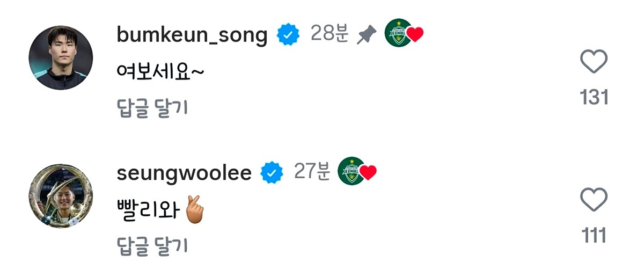Open the 131 likes count

(594, 97)
